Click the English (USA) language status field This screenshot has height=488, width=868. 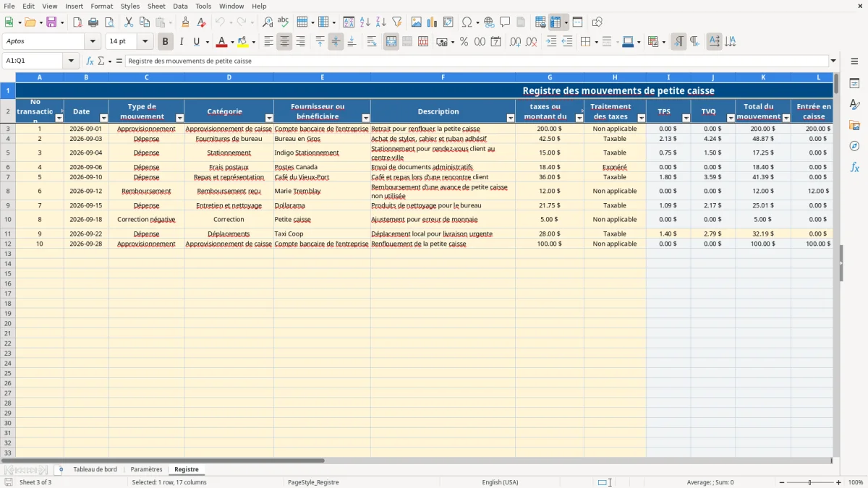(x=501, y=482)
